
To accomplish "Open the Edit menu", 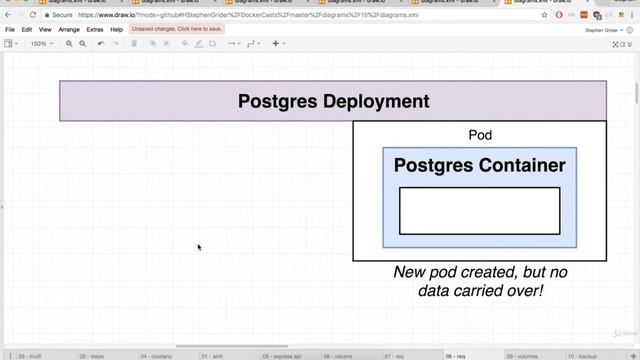I will tap(27, 29).
